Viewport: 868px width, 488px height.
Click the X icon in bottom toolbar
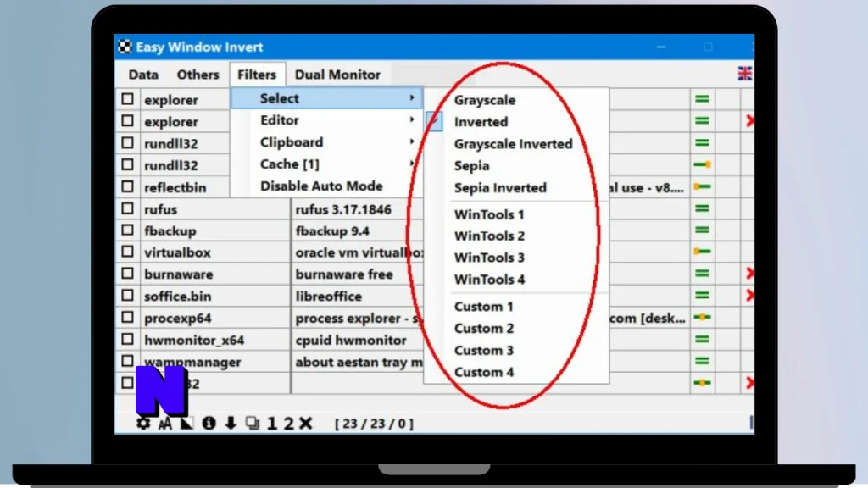[x=305, y=424]
